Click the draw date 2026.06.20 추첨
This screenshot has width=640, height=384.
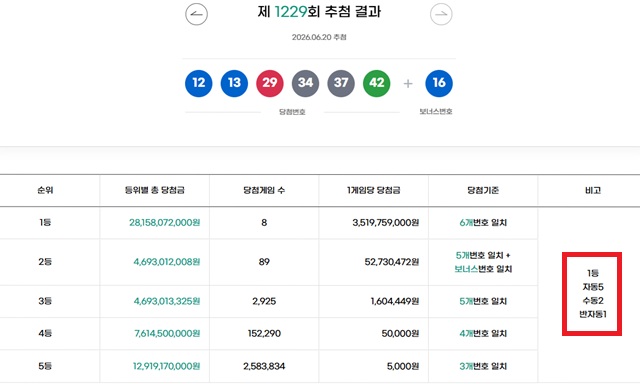(x=319, y=37)
